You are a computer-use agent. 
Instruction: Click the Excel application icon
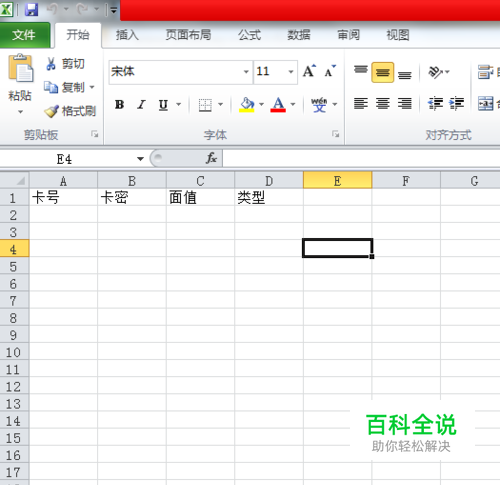click(6, 9)
